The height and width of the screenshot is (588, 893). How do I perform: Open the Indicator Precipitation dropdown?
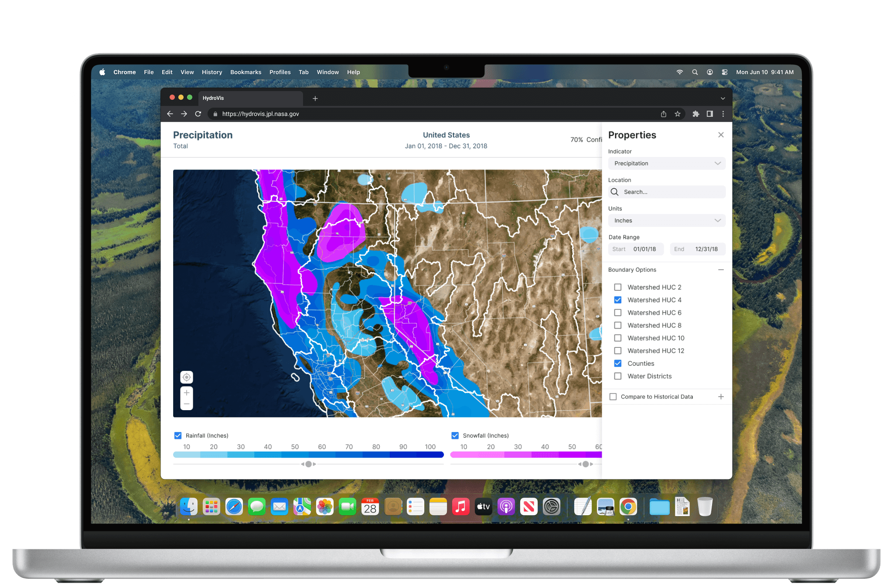point(666,163)
